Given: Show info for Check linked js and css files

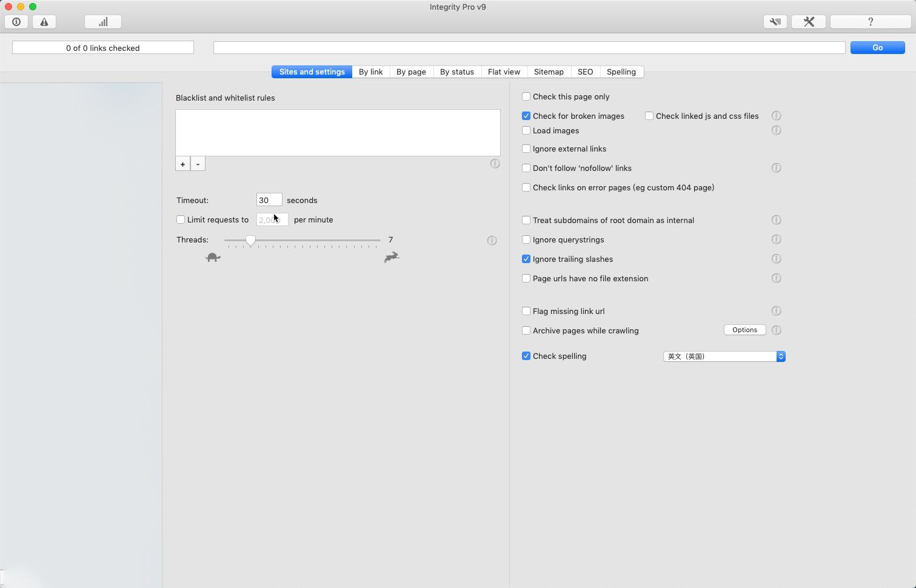Looking at the screenshot, I should coord(776,116).
